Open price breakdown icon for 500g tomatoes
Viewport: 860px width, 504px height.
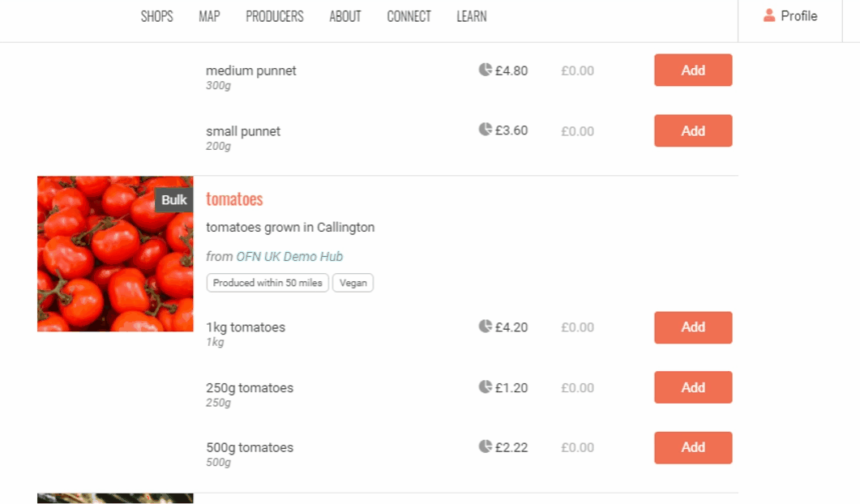coord(486,446)
